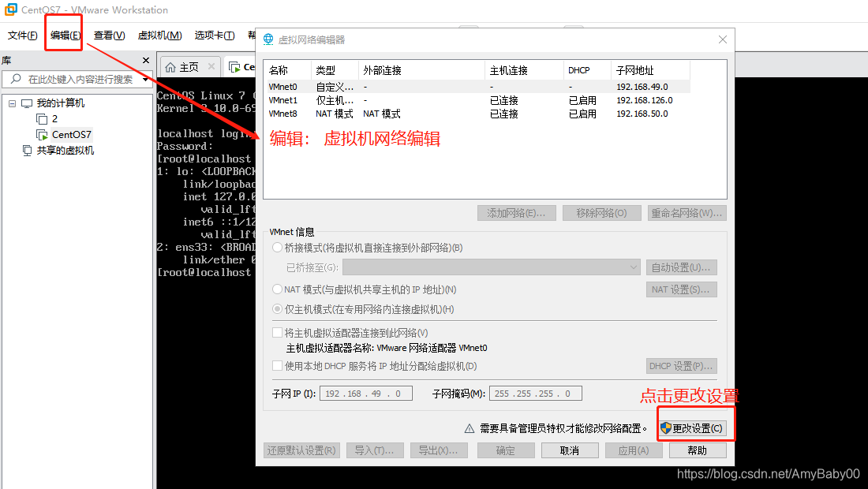
Task: Open the 选项卡(T) menu
Action: click(214, 35)
